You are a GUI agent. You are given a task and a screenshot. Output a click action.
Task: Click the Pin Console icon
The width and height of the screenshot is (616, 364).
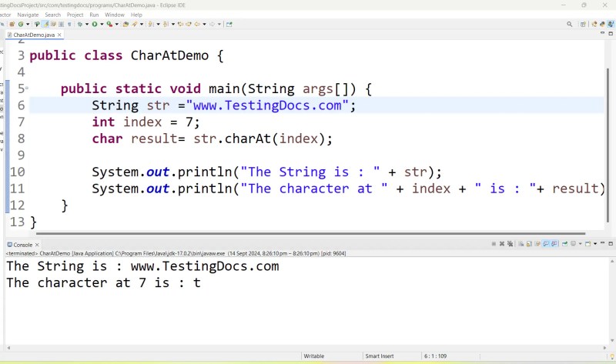point(564,244)
